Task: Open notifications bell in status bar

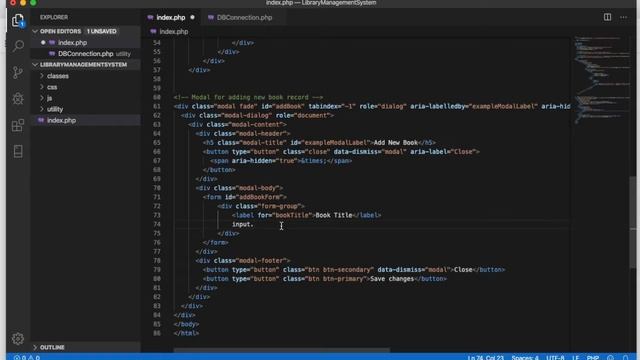Action: [x=625, y=357]
